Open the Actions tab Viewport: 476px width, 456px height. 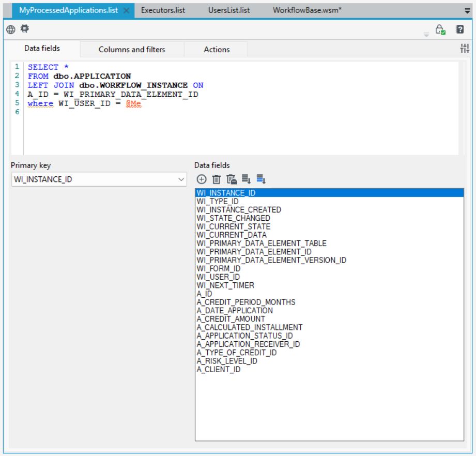(217, 50)
